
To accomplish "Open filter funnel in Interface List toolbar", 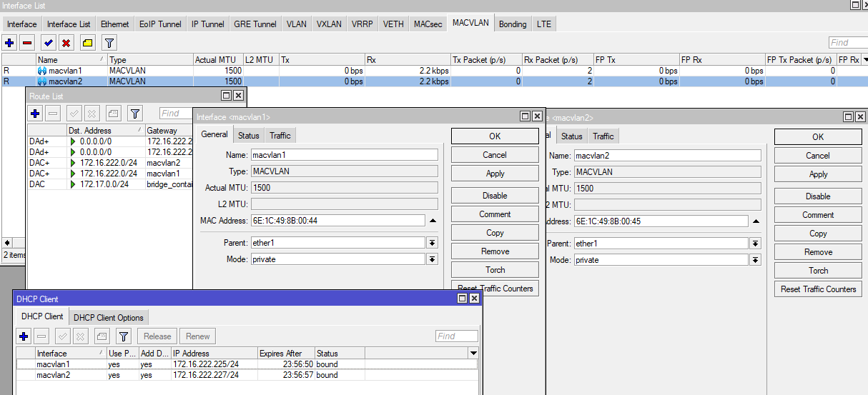I will [109, 43].
